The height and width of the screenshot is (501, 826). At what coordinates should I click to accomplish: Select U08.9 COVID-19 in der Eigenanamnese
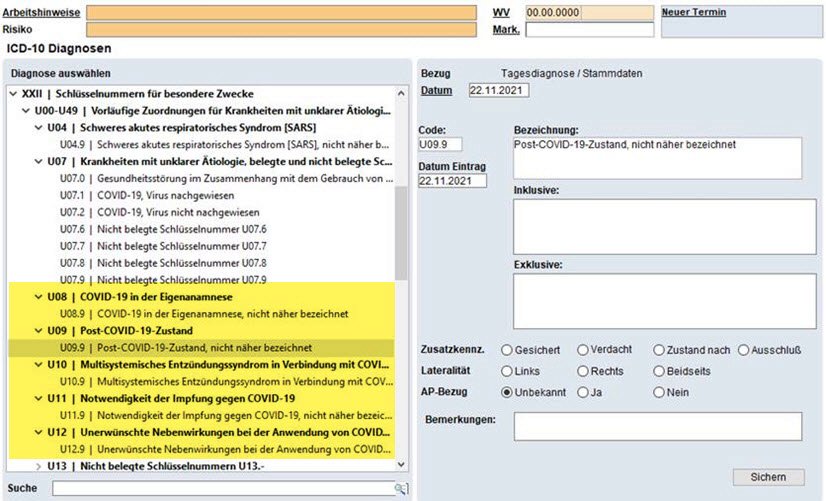coord(200,313)
